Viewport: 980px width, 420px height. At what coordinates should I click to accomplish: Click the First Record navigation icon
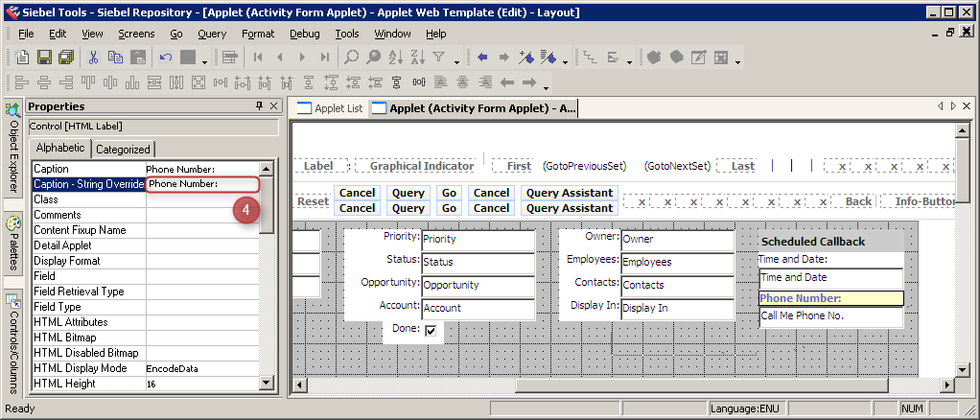258,58
